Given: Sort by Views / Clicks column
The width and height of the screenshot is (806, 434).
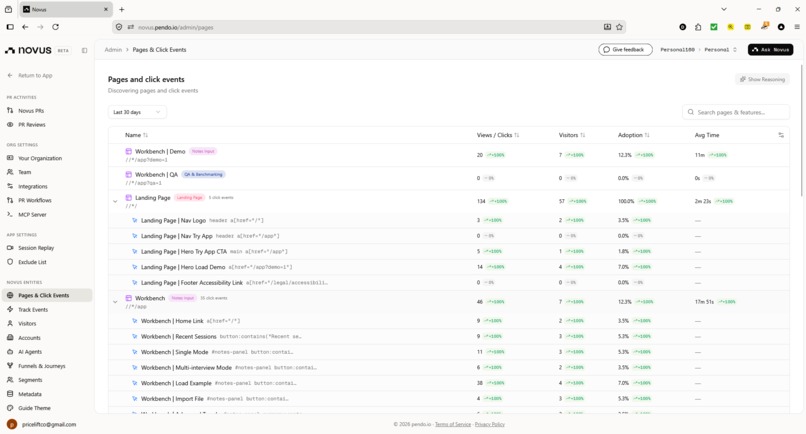Looking at the screenshot, I should tap(498, 135).
